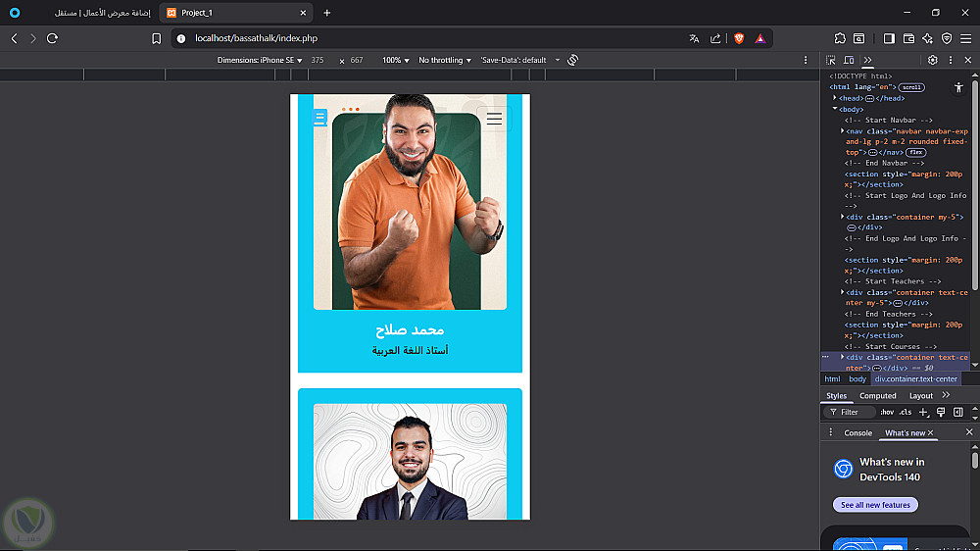The image size is (980, 551).
Task: Open the accessibility tree view button
Action: [x=958, y=87]
